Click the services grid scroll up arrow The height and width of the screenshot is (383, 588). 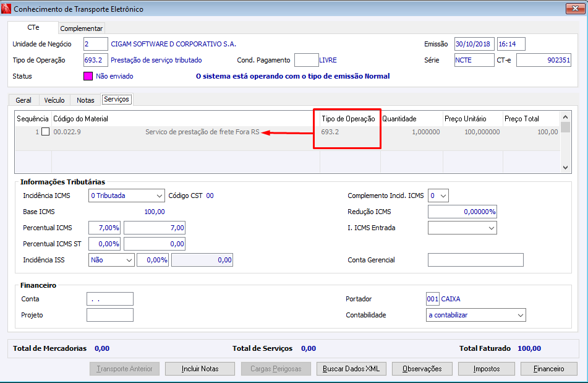pos(566,117)
